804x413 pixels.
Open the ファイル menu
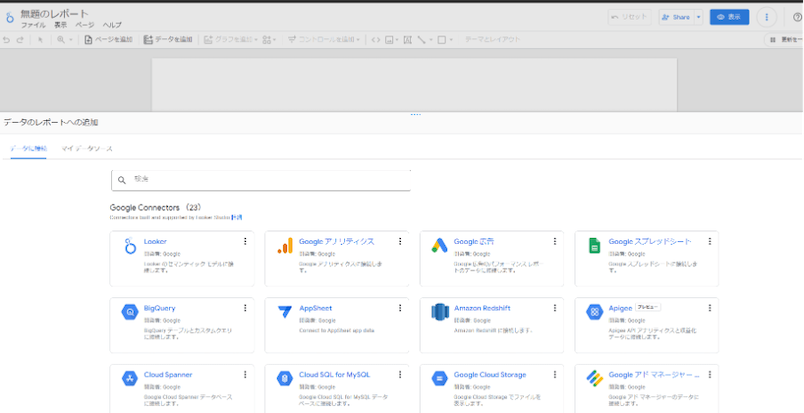coord(33,25)
